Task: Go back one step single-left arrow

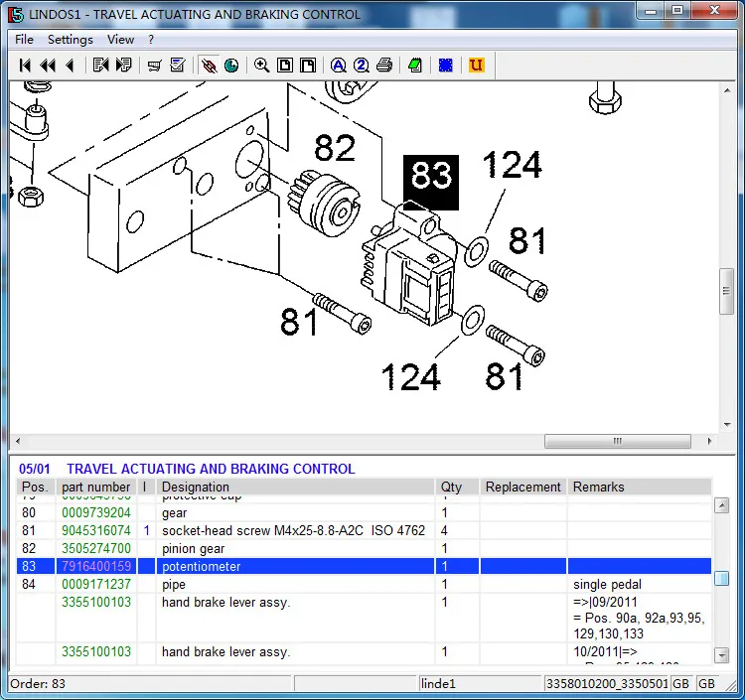Action: tap(70, 66)
